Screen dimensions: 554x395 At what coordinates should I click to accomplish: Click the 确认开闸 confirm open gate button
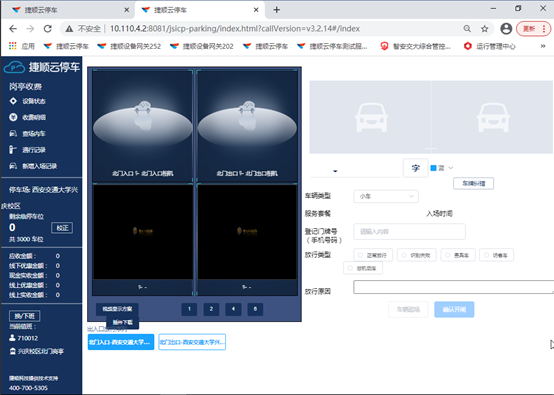tap(454, 309)
